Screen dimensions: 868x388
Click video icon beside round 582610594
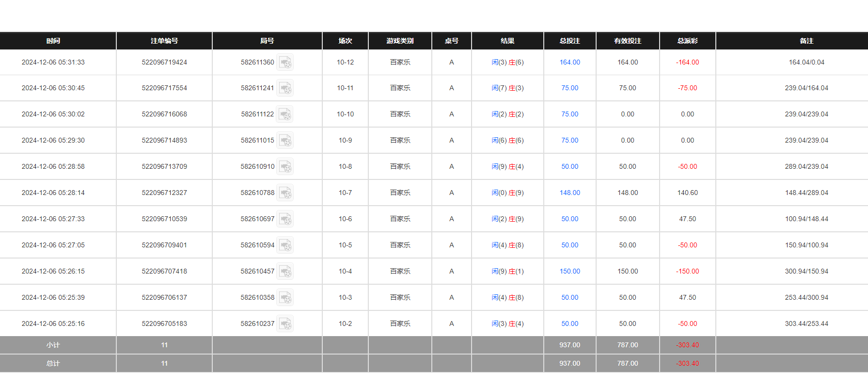point(285,245)
